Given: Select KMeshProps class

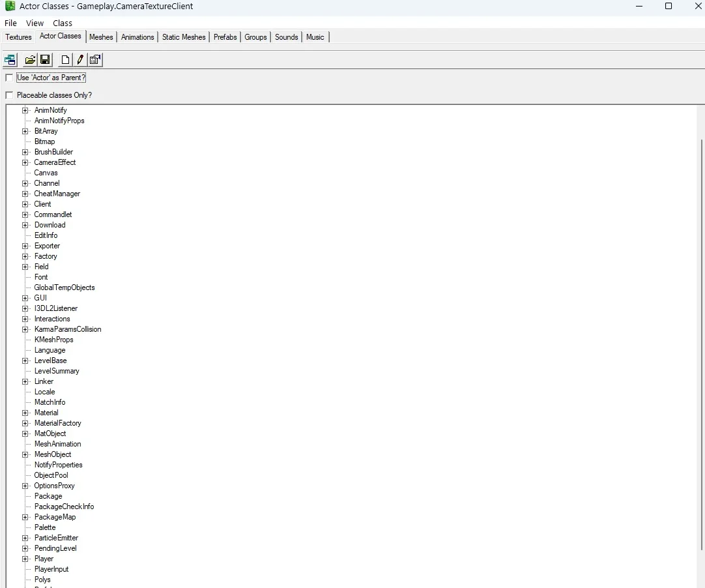Looking at the screenshot, I should click(x=54, y=340).
